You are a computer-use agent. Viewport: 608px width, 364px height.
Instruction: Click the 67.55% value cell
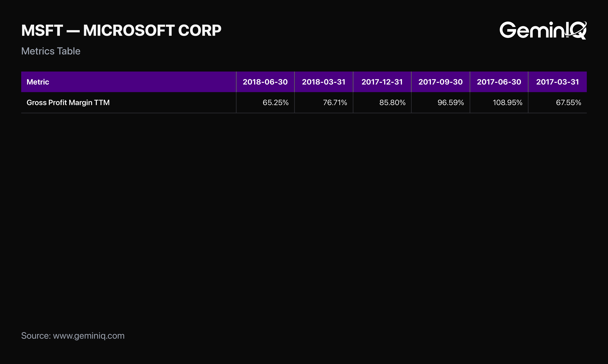[557, 103]
